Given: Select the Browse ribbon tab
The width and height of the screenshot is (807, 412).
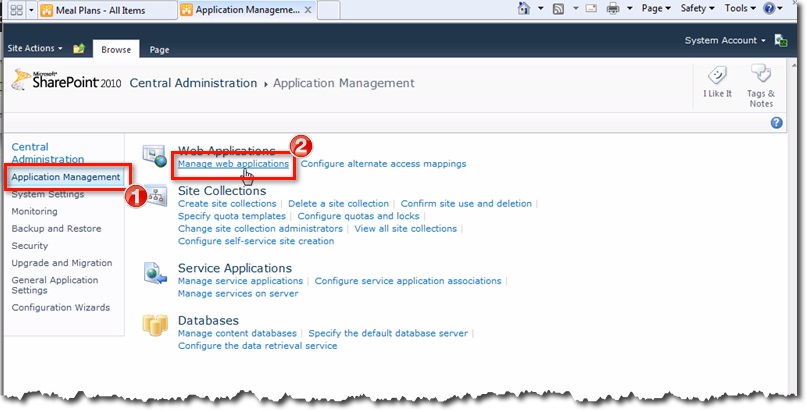Looking at the screenshot, I should 116,49.
